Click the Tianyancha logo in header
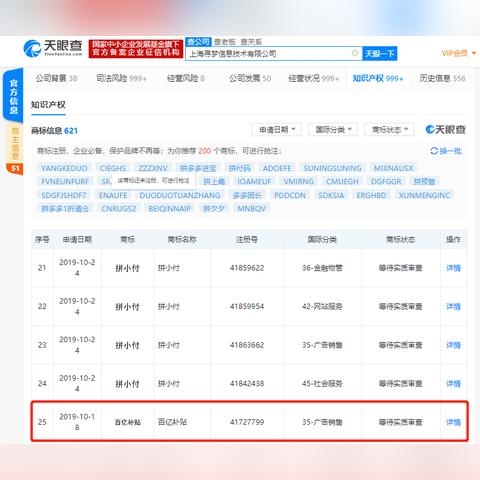This screenshot has width=480, height=480. tap(53, 48)
